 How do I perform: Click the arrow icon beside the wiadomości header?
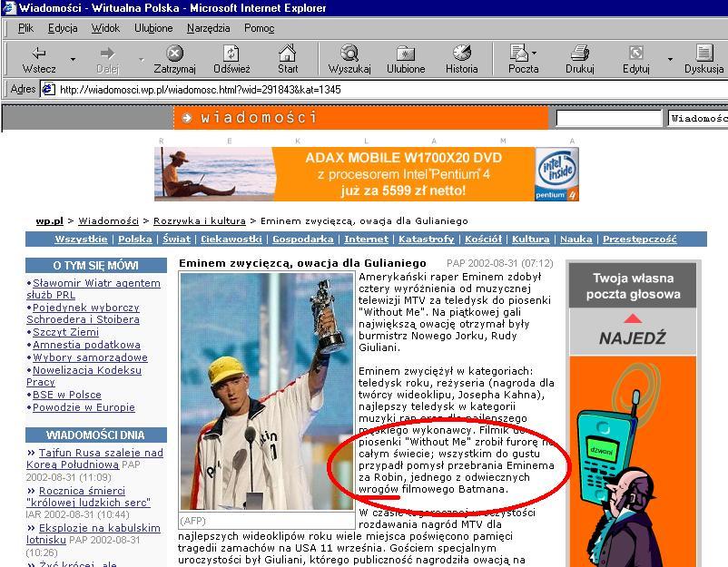[x=187, y=118]
